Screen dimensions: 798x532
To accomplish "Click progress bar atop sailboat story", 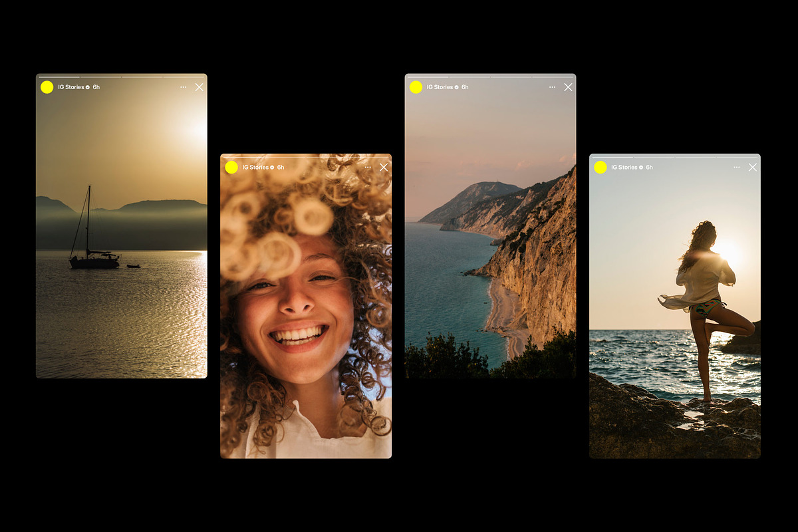I will (122, 76).
